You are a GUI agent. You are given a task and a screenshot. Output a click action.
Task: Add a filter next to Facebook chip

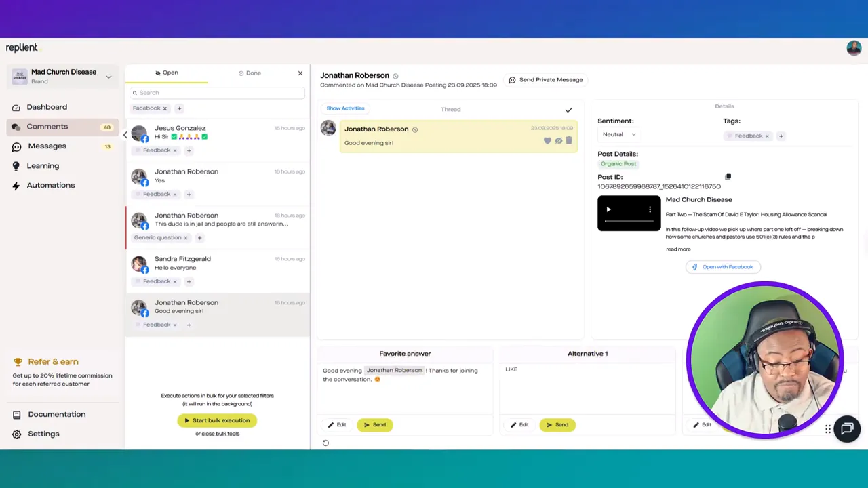[x=179, y=108]
